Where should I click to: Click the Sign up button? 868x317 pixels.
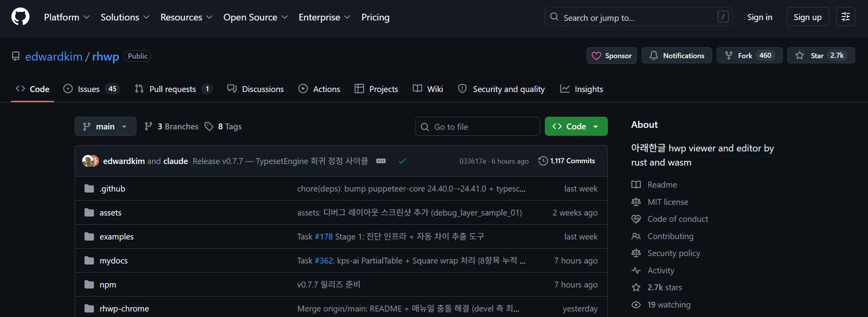click(807, 17)
